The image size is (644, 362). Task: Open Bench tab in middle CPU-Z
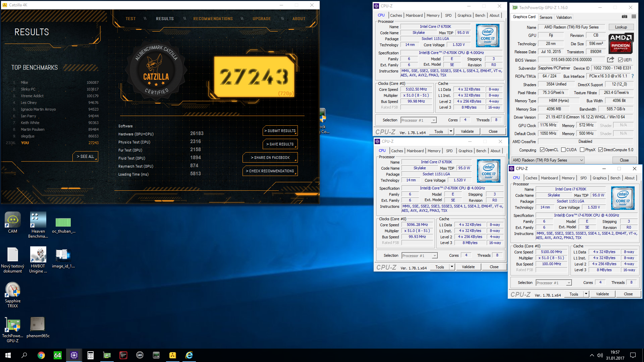[481, 151]
